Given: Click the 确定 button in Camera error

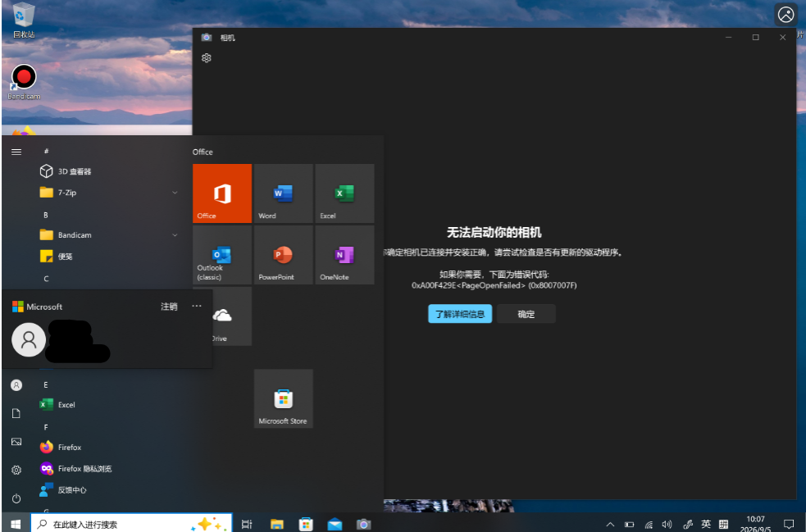Looking at the screenshot, I should (526, 314).
